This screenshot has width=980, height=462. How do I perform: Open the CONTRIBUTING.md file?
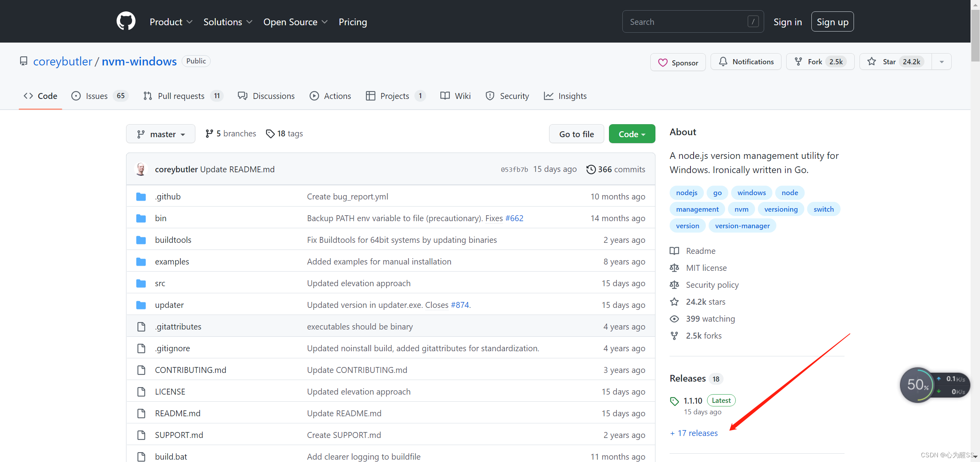tap(191, 370)
